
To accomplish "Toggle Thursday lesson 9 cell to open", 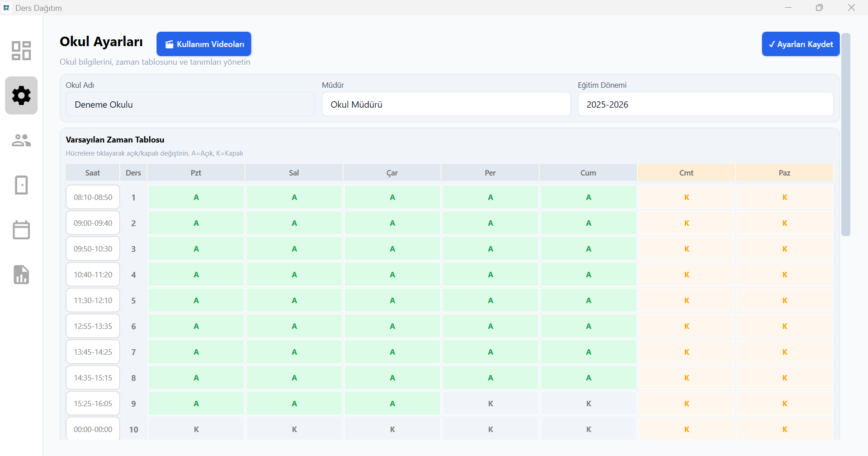I will click(490, 404).
